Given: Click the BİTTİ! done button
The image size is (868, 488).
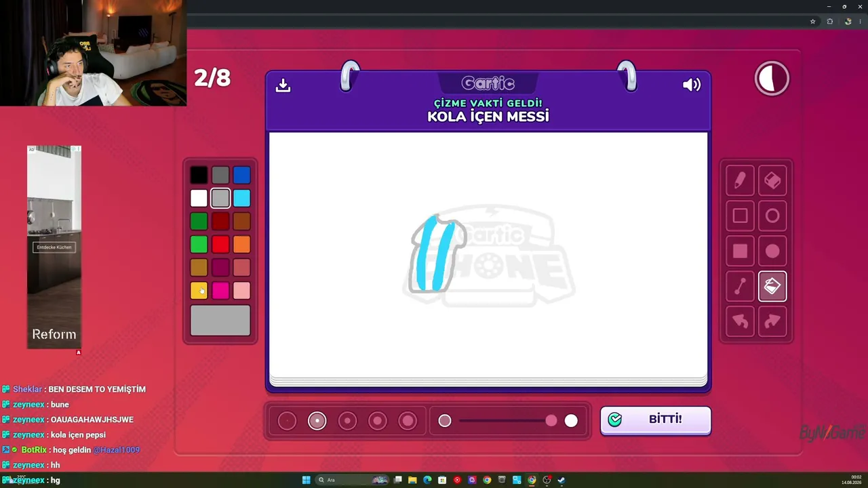Looking at the screenshot, I should (x=656, y=420).
